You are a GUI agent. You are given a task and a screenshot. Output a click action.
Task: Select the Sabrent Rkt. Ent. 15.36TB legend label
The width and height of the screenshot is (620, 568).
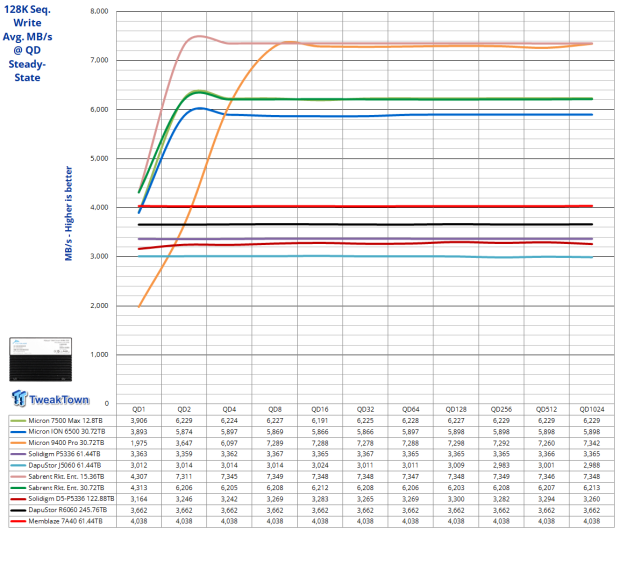(x=66, y=476)
